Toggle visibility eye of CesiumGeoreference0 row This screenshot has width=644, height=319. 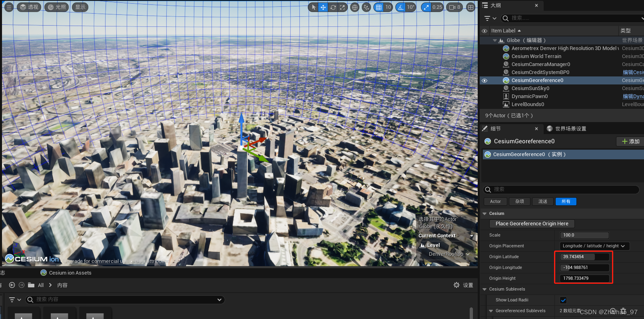click(x=484, y=80)
